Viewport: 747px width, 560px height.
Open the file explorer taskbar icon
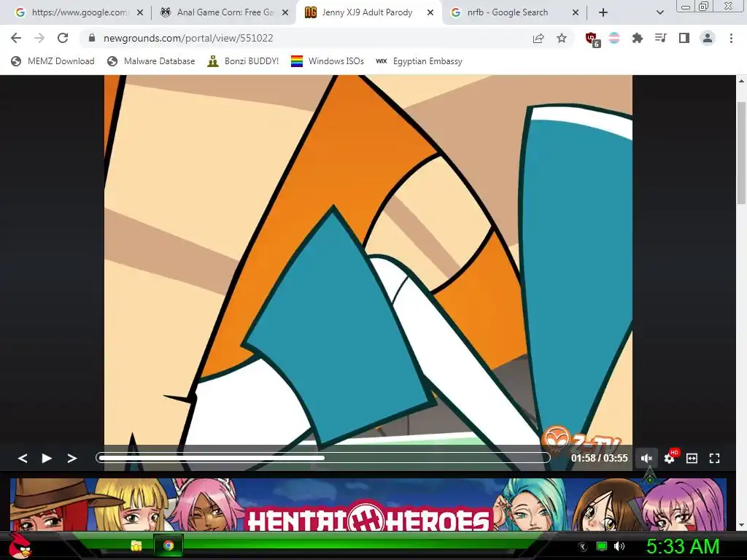coord(136,545)
